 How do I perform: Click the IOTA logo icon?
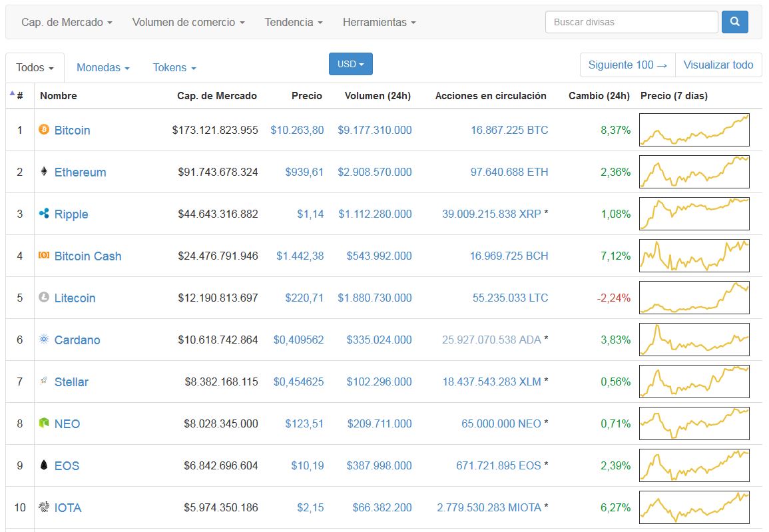tap(44, 507)
